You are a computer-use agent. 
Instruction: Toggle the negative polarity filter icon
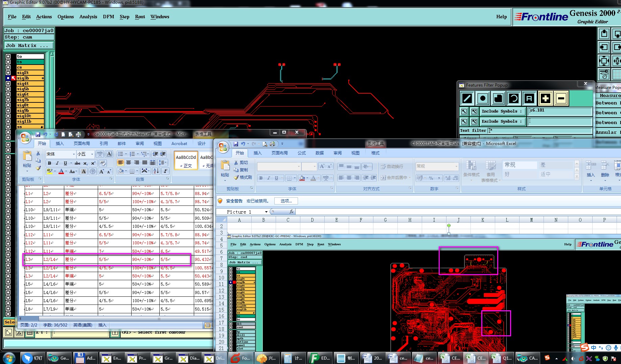click(561, 98)
